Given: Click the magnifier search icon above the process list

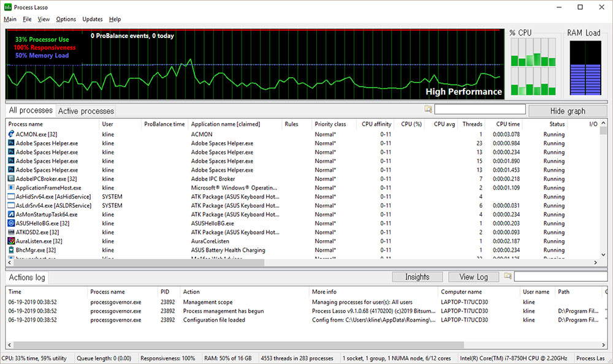Looking at the screenshot, I should [x=427, y=108].
